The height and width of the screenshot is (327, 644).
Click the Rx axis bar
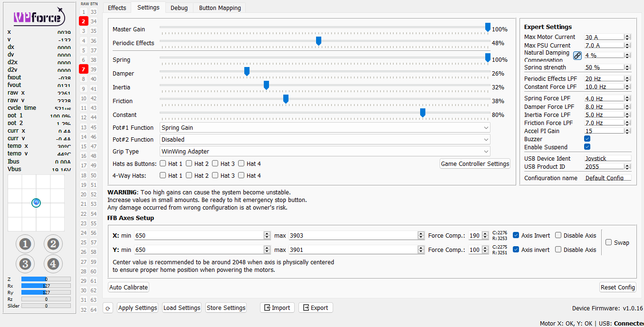click(x=46, y=286)
